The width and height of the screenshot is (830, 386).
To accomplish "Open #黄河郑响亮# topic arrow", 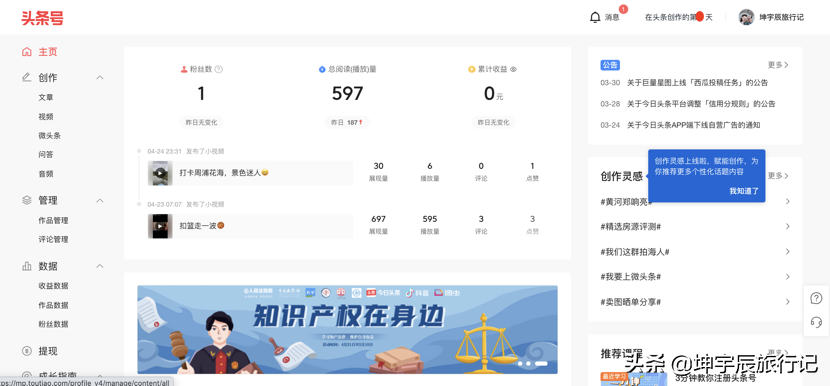I will tap(788, 201).
